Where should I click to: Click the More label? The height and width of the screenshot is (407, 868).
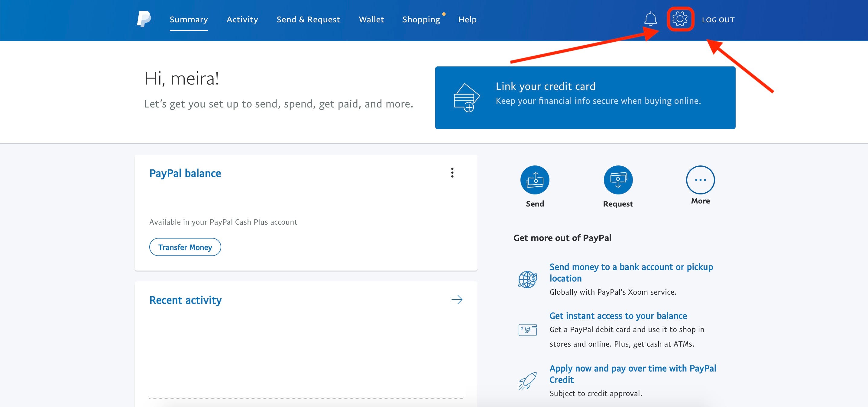click(700, 201)
